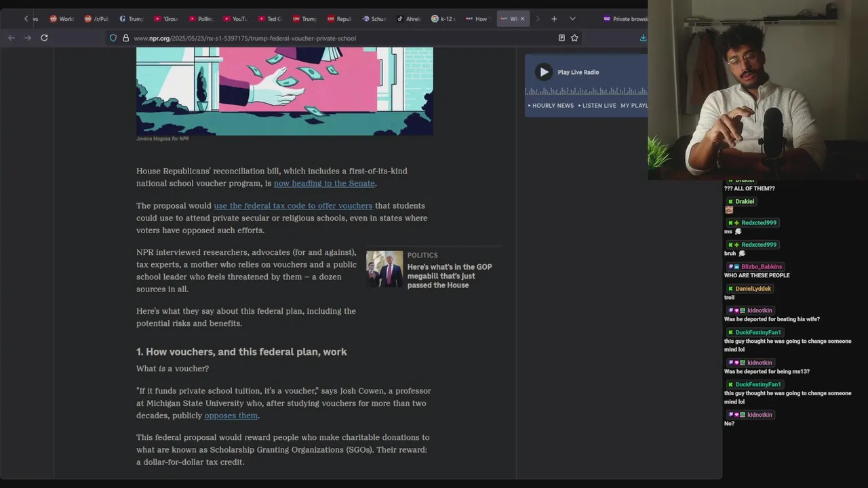Switch to the 'Pollin' YouTube tab
The image size is (868, 488).
click(201, 19)
